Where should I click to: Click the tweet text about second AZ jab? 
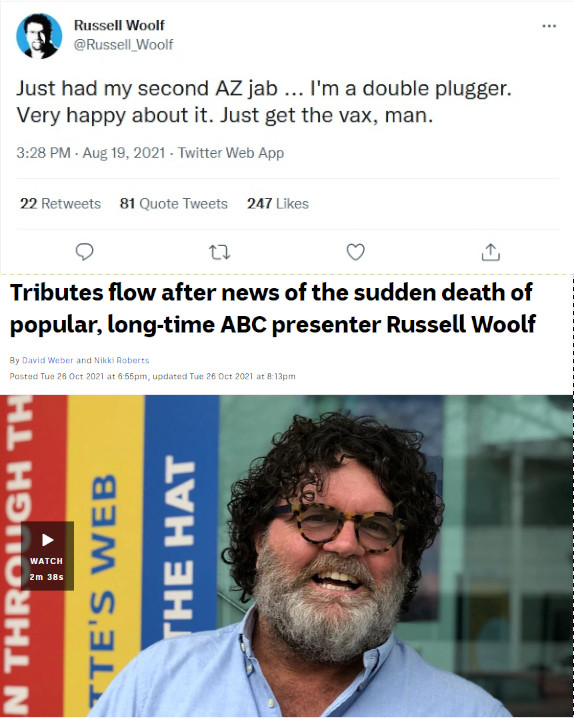tap(264, 102)
